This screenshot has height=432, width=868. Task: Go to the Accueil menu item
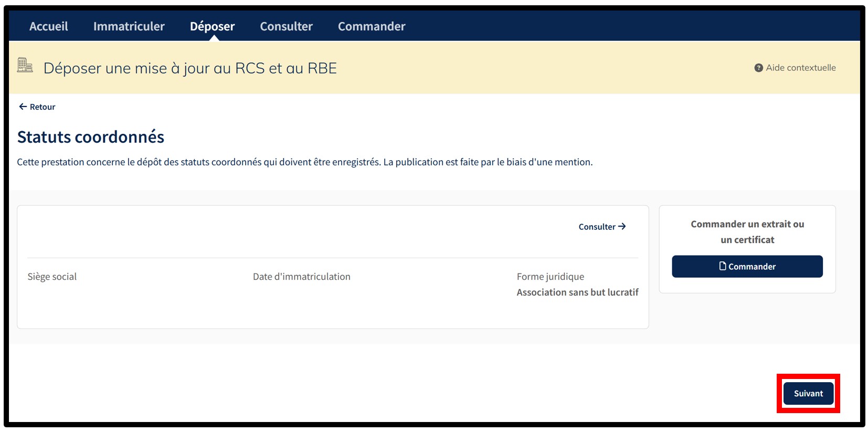coord(48,26)
